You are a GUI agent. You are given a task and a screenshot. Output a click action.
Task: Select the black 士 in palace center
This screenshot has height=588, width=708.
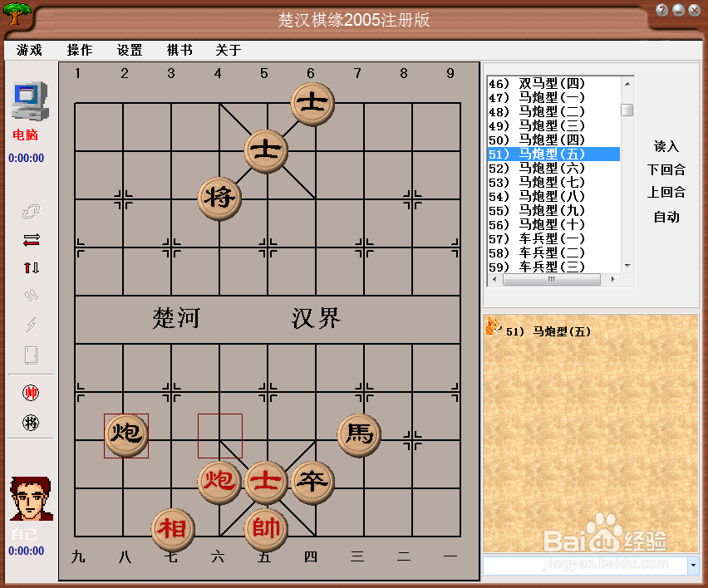point(267,151)
